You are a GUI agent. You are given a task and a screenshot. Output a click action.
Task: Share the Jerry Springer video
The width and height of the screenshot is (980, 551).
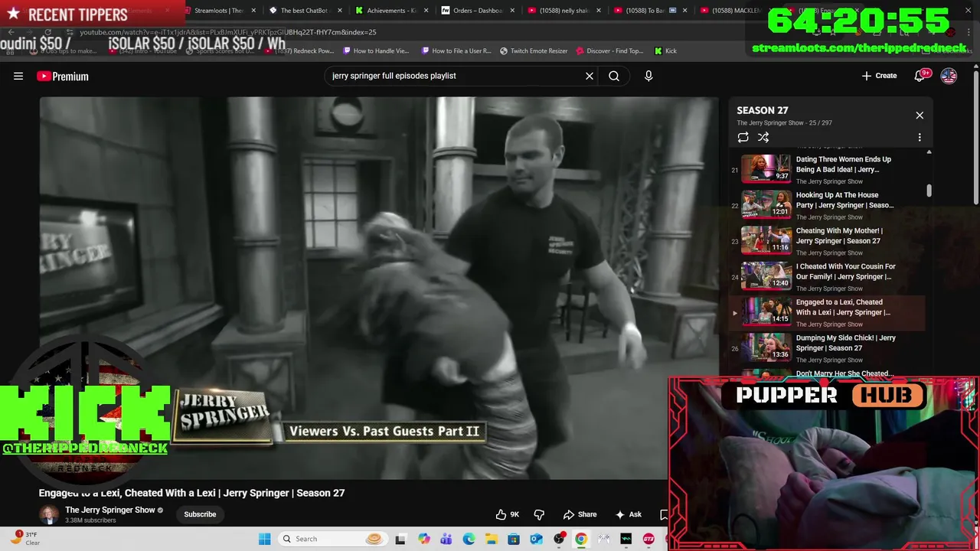pos(580,514)
